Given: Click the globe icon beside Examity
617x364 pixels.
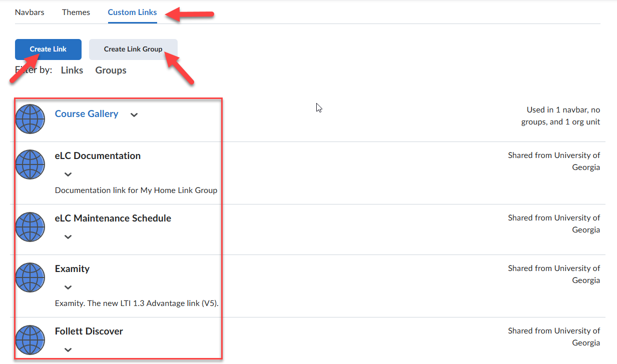Looking at the screenshot, I should (30, 277).
